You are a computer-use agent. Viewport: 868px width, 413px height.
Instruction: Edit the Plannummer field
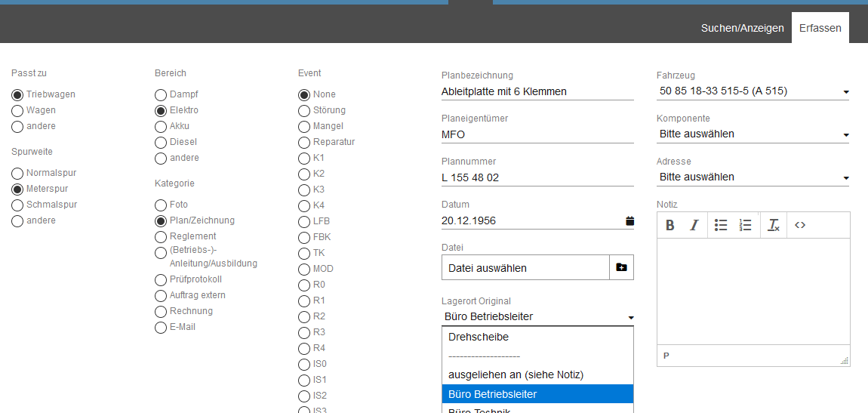pos(537,177)
